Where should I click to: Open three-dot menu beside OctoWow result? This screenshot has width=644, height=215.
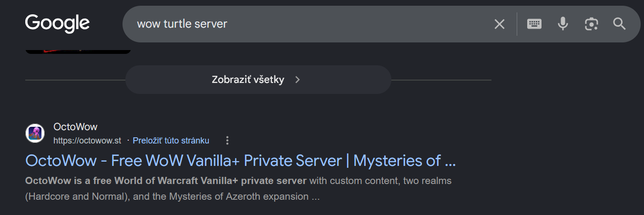coord(227,140)
